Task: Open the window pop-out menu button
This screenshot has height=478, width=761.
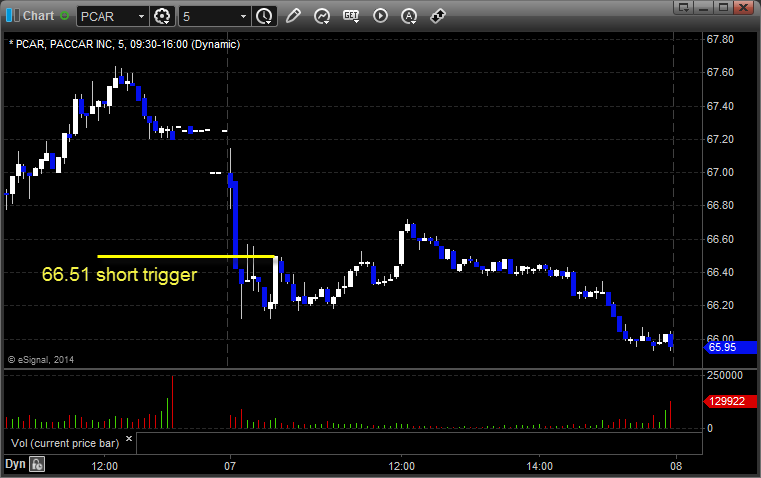Action: pyautogui.click(x=684, y=7)
